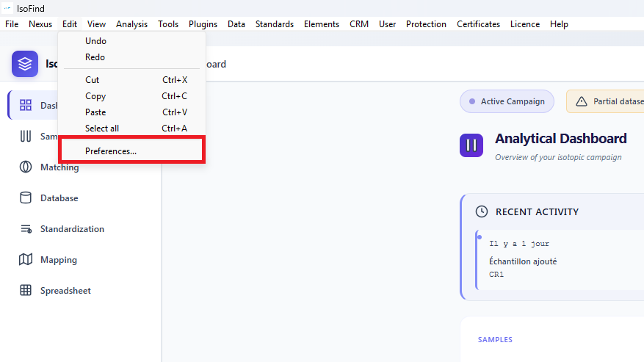Screen dimensions: 644x362
Task: Click the Samples test tubes icon
Action: click(x=26, y=136)
